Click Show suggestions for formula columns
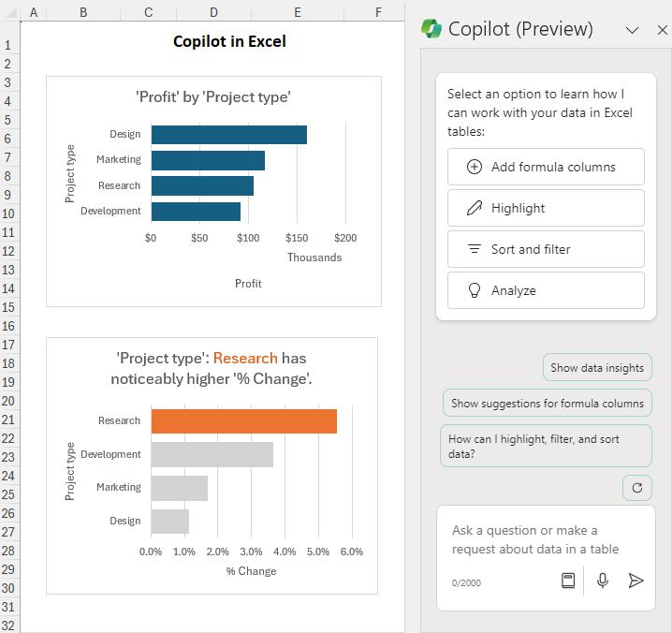This screenshot has height=633, width=672. click(x=548, y=404)
